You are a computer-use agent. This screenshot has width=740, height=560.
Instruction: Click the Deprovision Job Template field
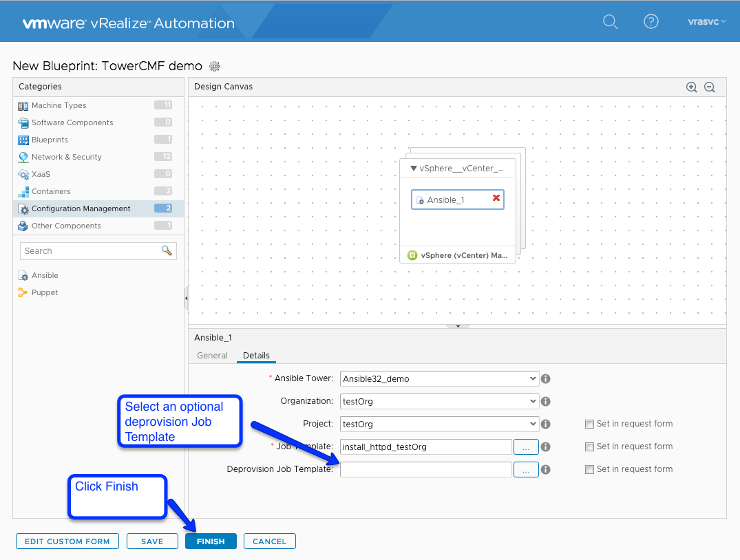[426, 469]
